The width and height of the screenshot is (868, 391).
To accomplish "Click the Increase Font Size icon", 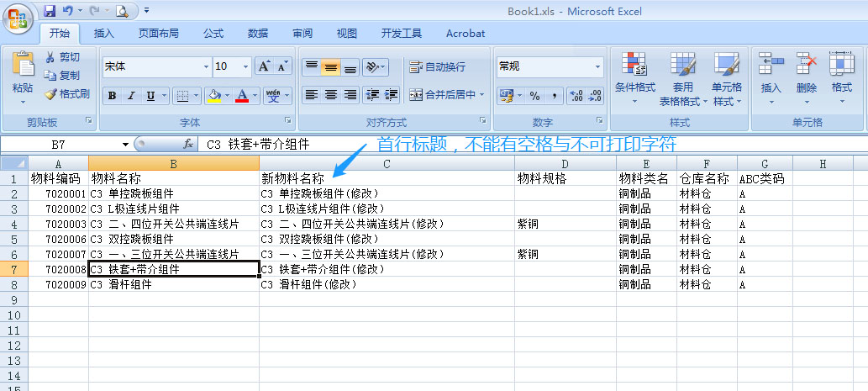I will click(x=264, y=66).
